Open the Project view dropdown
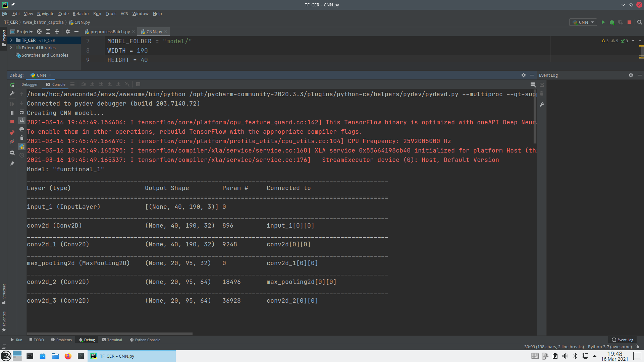The height and width of the screenshot is (362, 644). click(x=21, y=32)
